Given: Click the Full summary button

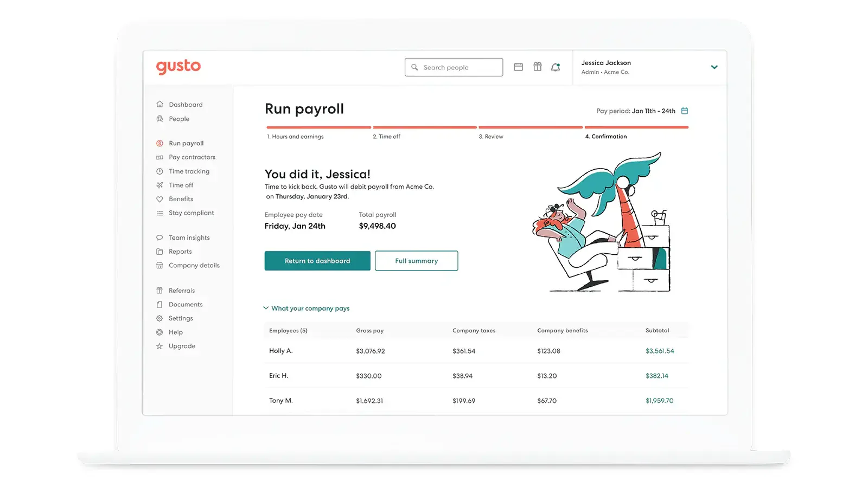Looking at the screenshot, I should (416, 261).
